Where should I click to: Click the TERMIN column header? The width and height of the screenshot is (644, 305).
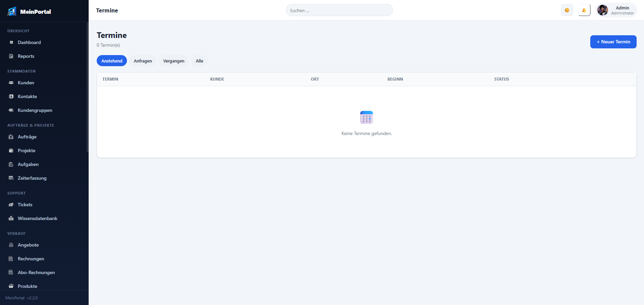(x=110, y=79)
